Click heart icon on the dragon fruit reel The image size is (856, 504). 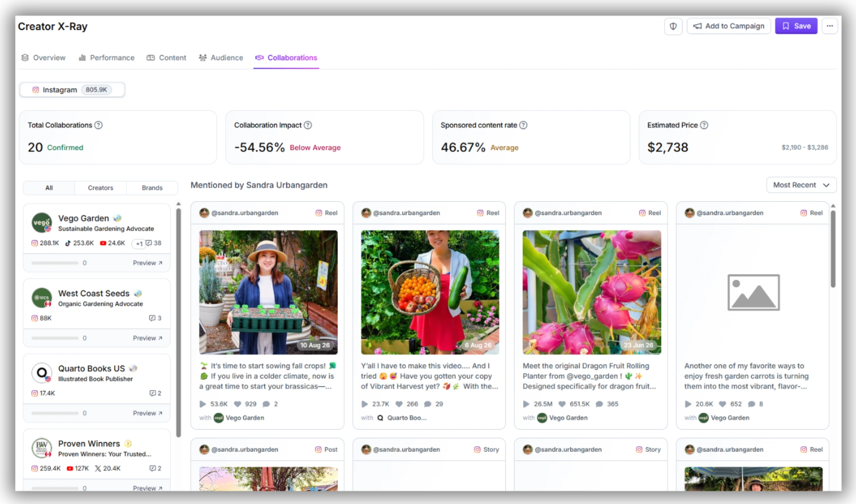point(562,404)
